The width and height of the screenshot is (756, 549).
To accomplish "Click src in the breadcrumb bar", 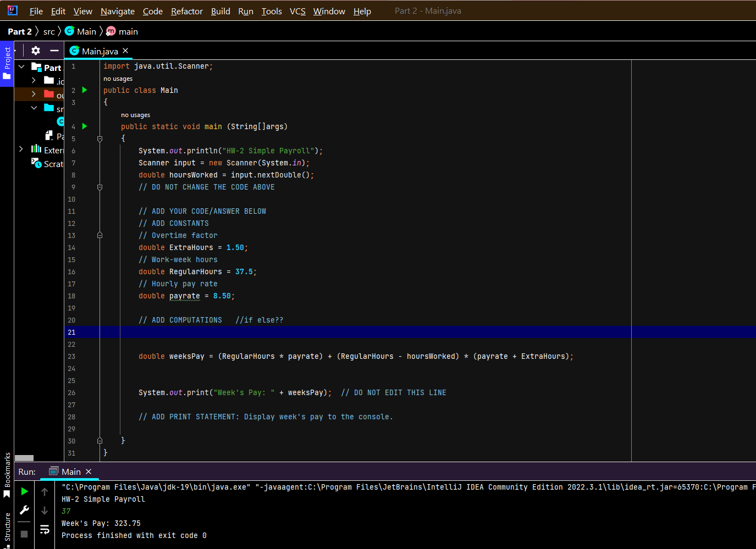I will click(49, 32).
